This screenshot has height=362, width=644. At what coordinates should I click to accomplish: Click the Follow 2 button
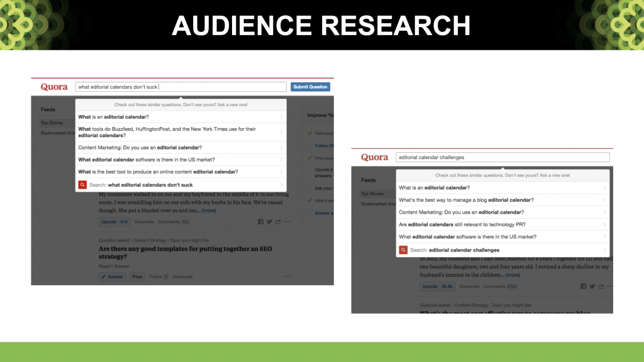158,277
